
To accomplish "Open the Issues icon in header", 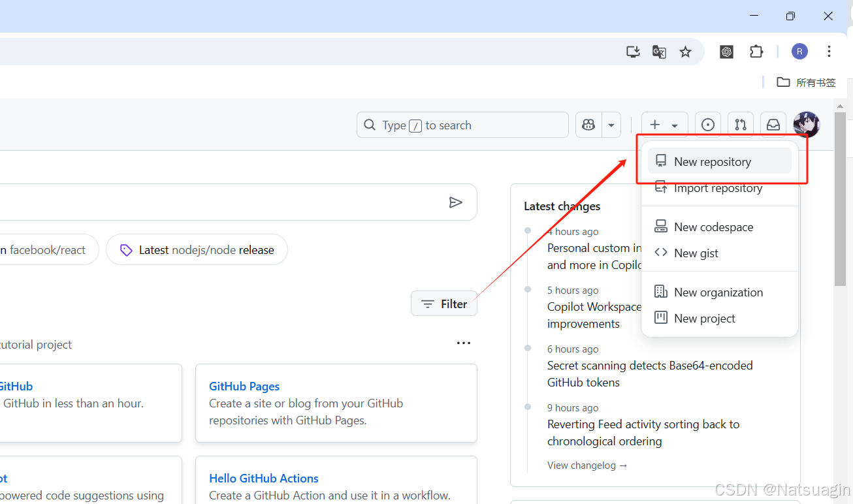I will (x=708, y=125).
